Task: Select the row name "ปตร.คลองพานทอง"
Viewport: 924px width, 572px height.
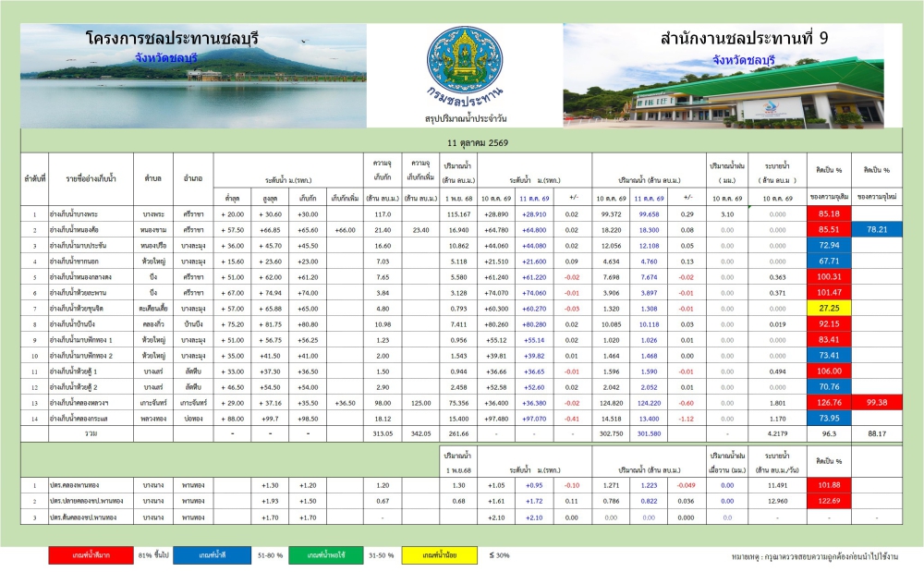Action: click(74, 485)
